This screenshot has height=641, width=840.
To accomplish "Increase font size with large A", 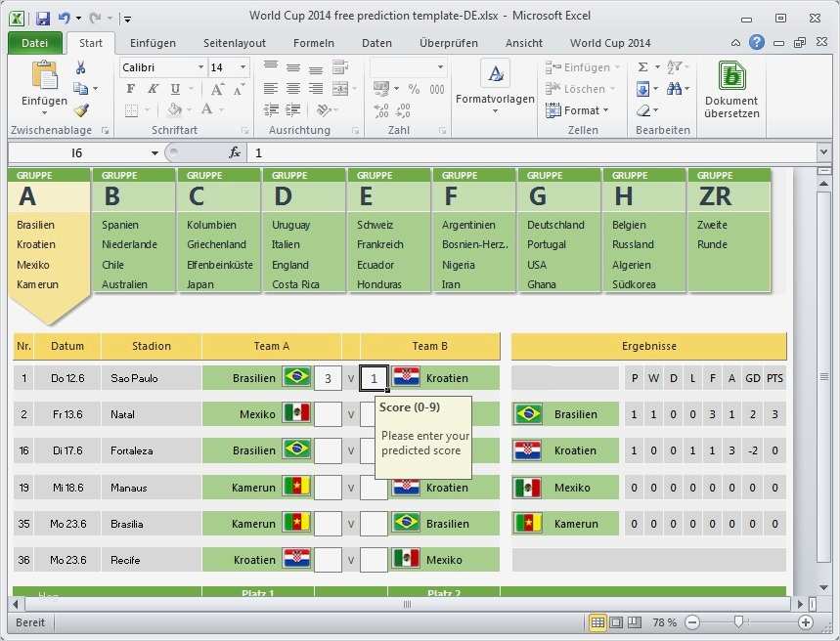I will 216,89.
